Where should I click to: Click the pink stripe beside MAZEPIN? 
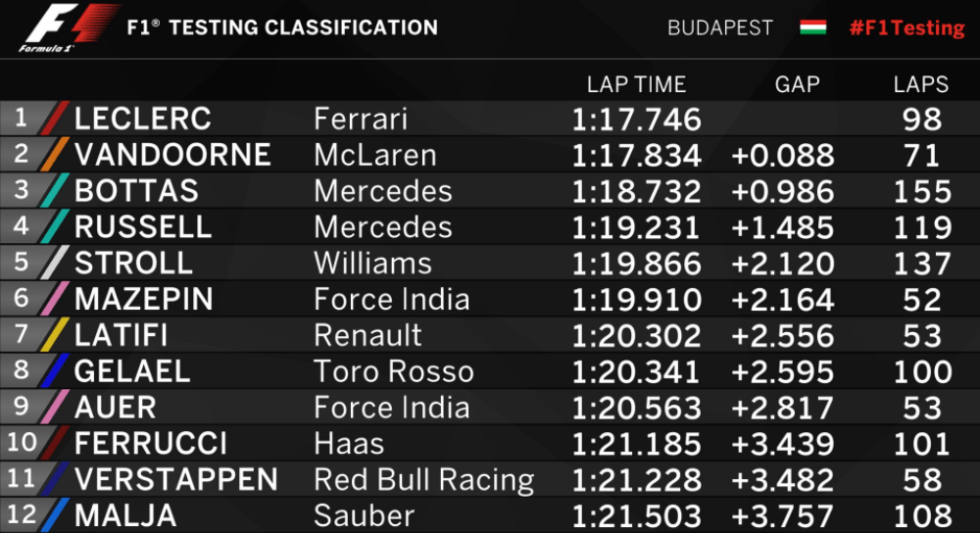click(54, 299)
